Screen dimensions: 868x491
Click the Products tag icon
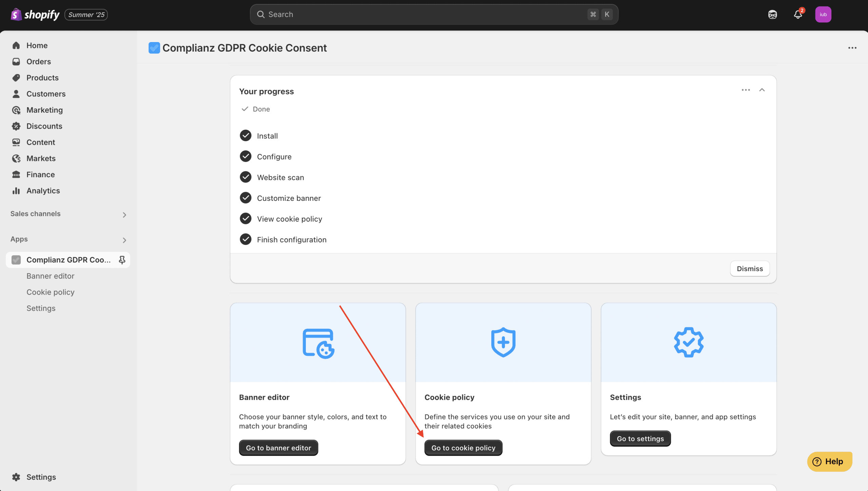[x=16, y=78]
